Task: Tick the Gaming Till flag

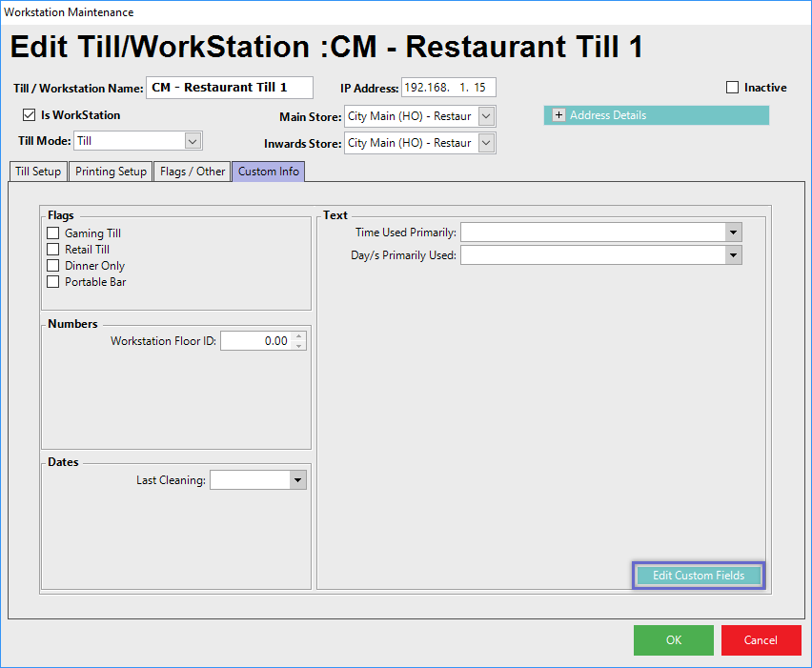Action: 53,233
